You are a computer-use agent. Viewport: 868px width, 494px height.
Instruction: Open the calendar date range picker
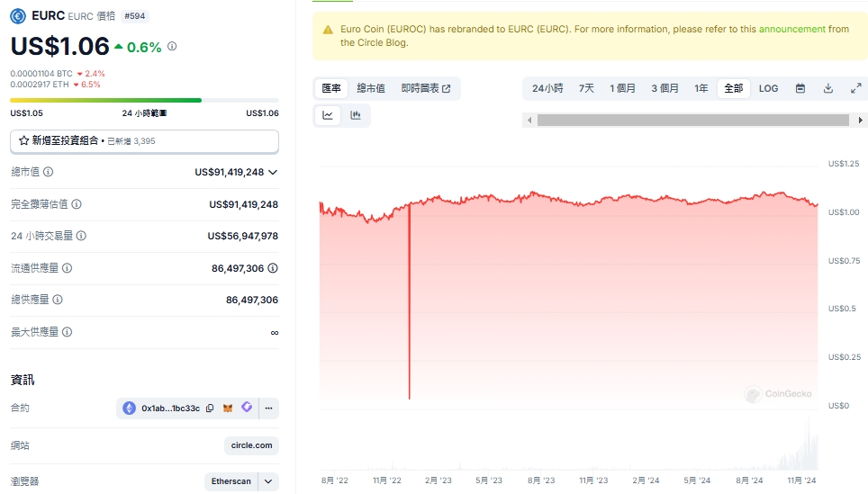pyautogui.click(x=800, y=88)
